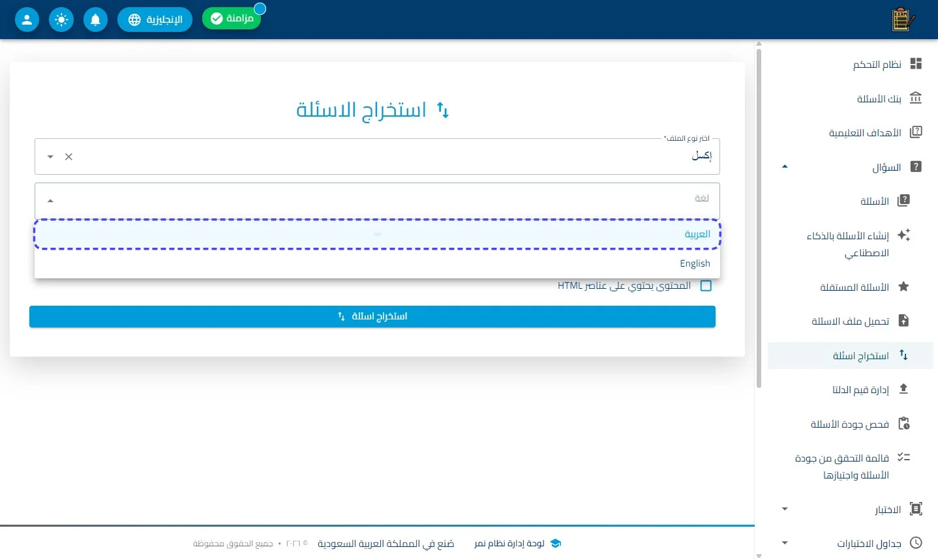Open فحص جودة الأسئلة clipboard icon
Screen dimensions: 938x560
coord(903,424)
